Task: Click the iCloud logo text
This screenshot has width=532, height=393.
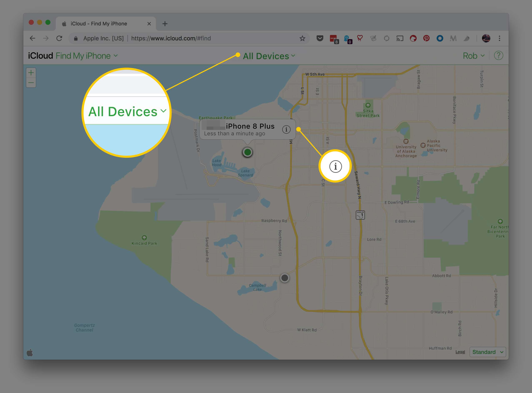Action: tap(40, 56)
